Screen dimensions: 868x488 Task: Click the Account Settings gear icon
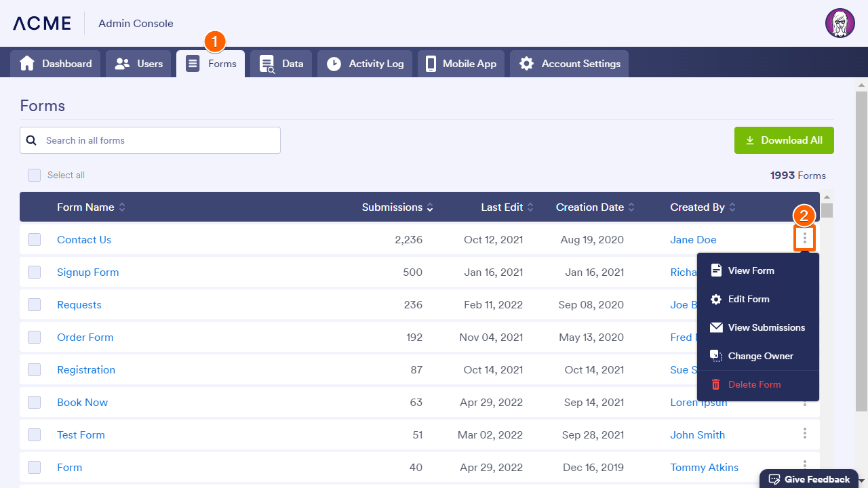[x=526, y=64]
